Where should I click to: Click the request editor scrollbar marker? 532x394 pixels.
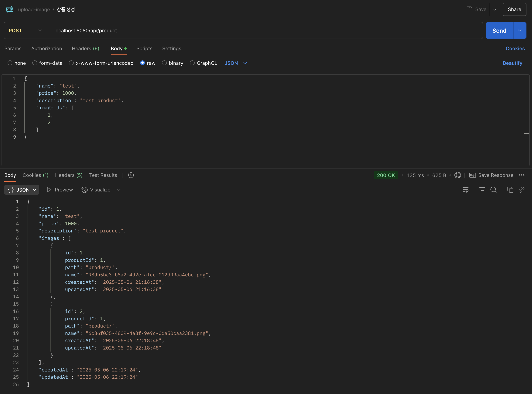click(x=526, y=133)
